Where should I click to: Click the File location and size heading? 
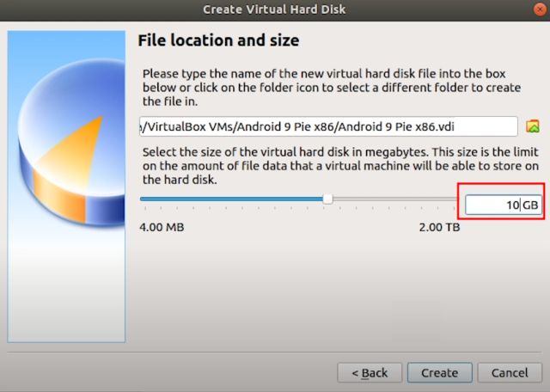click(218, 40)
